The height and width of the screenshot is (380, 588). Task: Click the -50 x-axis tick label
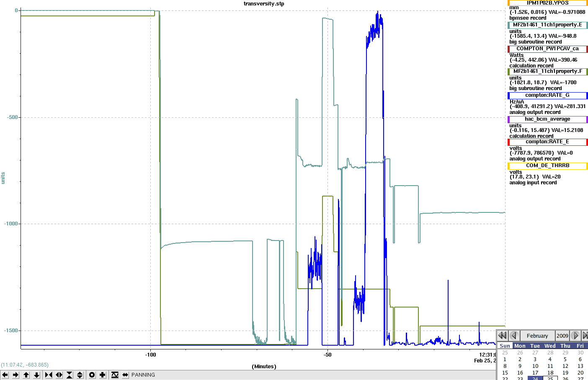328,355
